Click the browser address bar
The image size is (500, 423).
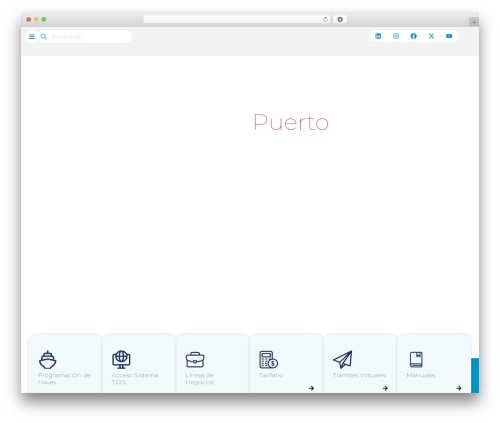(237, 19)
